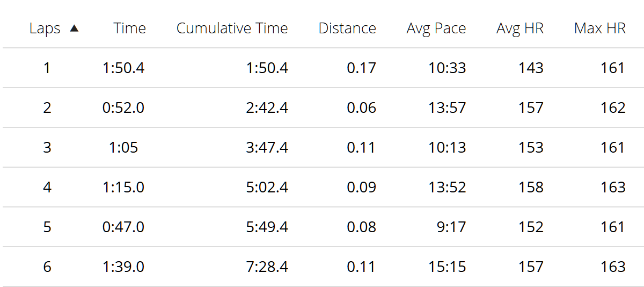This screenshot has width=644, height=287.
Task: Click the 1:50.4 time cell in lap 1
Action: tap(123, 68)
